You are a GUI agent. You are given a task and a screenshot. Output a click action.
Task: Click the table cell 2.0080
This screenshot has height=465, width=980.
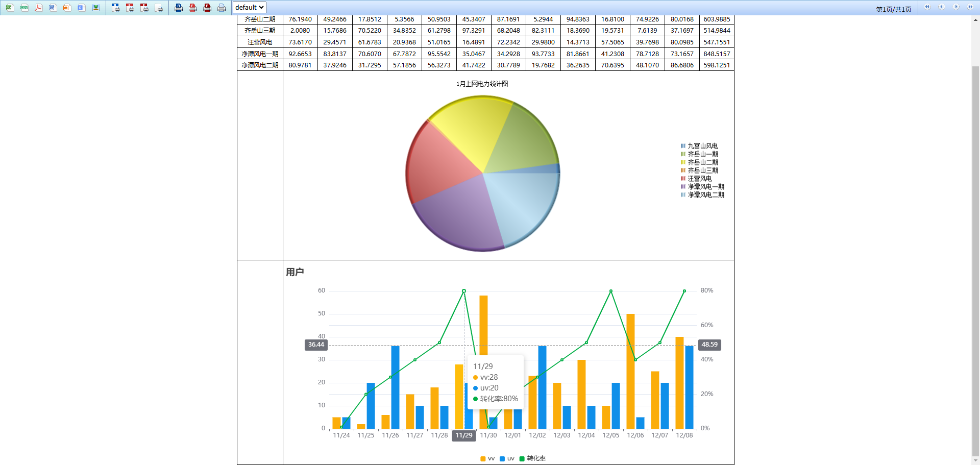coord(300,31)
